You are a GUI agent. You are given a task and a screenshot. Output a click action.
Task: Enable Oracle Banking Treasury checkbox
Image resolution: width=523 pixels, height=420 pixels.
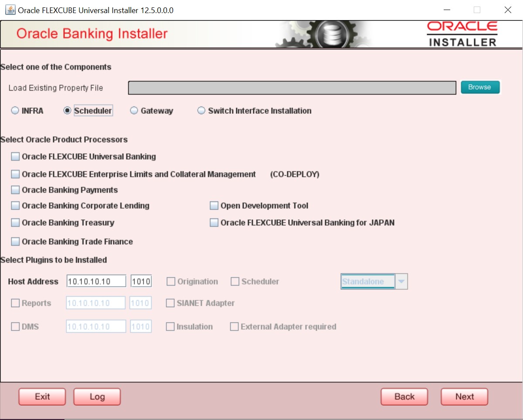click(x=15, y=222)
